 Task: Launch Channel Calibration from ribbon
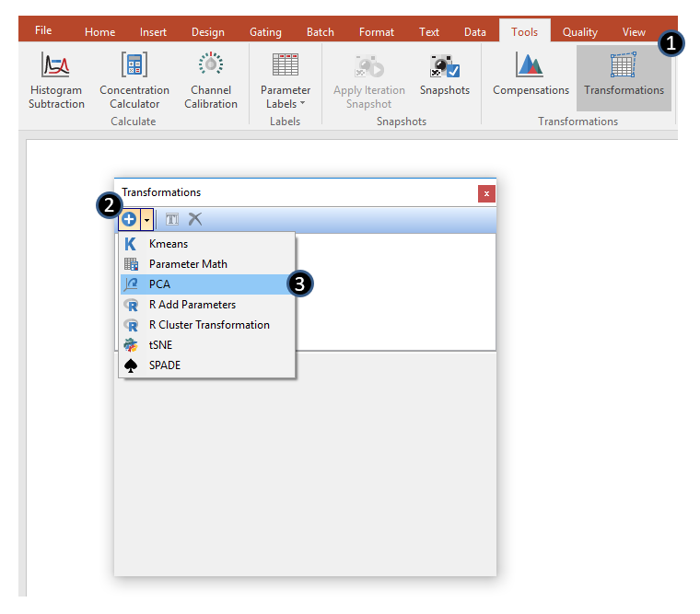point(211,66)
